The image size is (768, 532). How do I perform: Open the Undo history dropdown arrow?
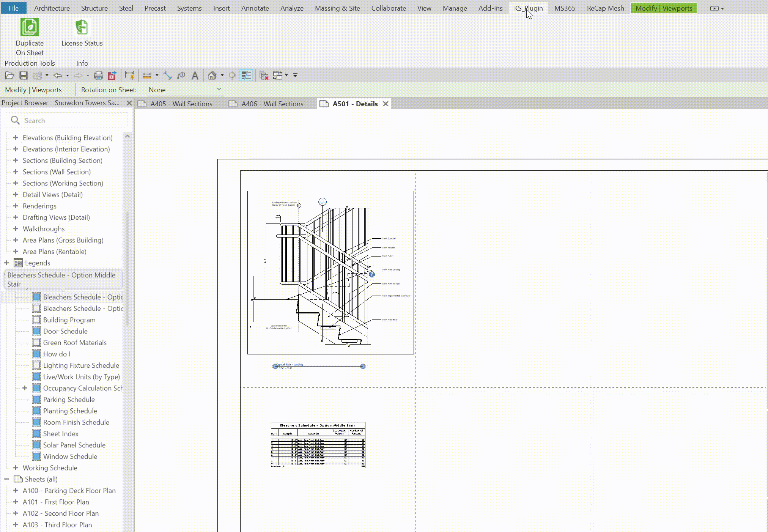tap(67, 75)
